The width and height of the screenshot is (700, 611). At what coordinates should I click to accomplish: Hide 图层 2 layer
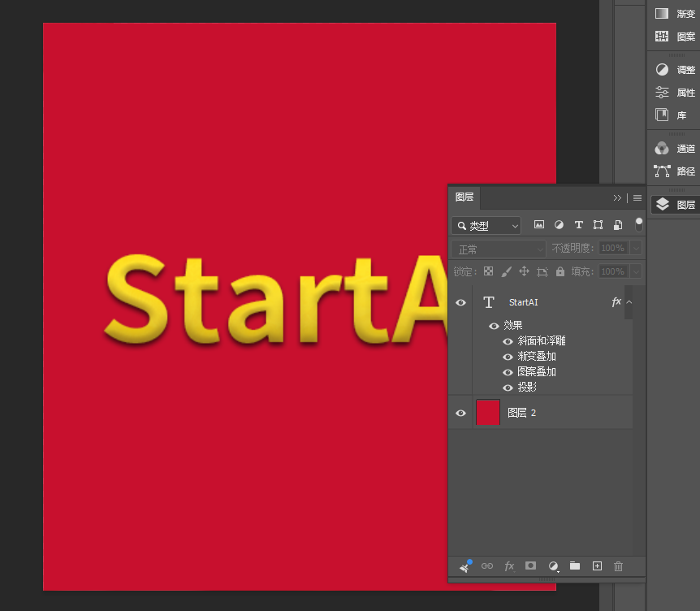click(460, 413)
